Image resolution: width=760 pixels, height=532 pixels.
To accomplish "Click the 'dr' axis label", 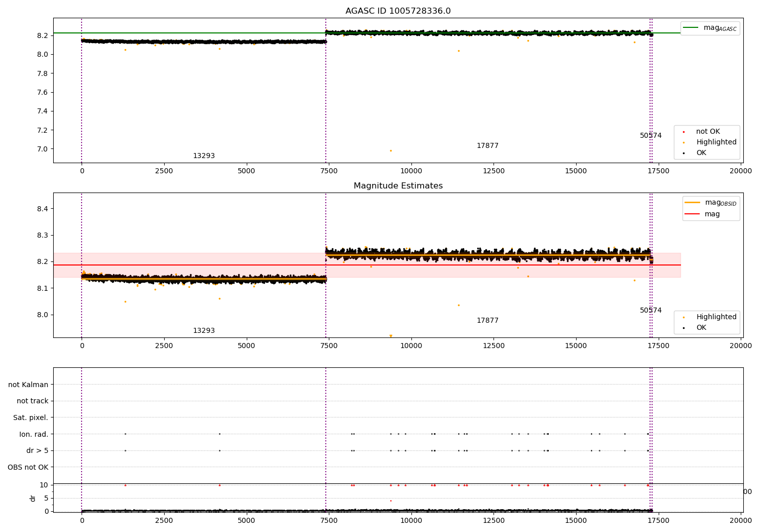I will [x=33, y=498].
